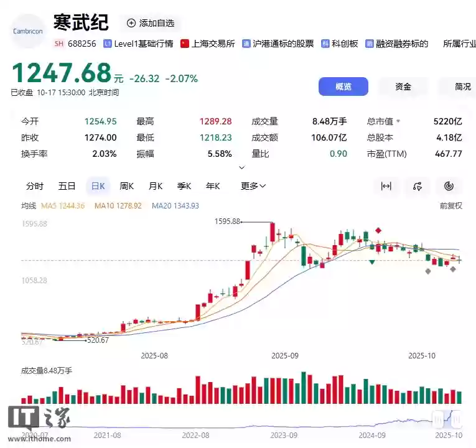The width and height of the screenshot is (476, 448).
Task: Click the 融资融券标的 tag icon
Action: 370,44
